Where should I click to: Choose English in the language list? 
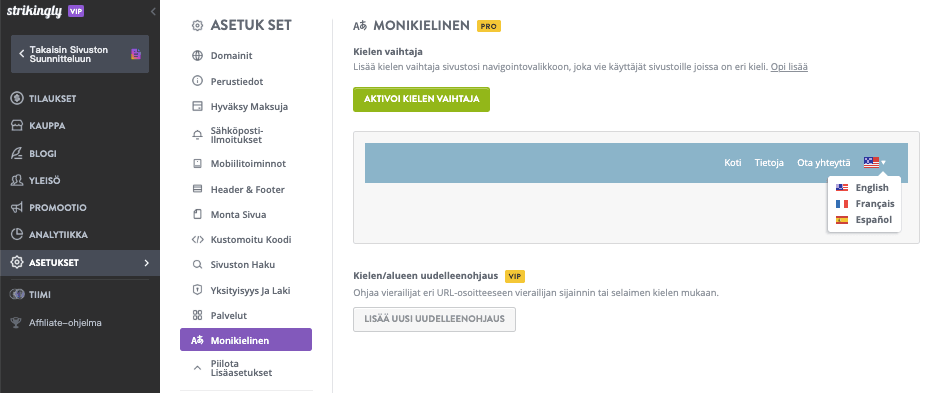864,188
